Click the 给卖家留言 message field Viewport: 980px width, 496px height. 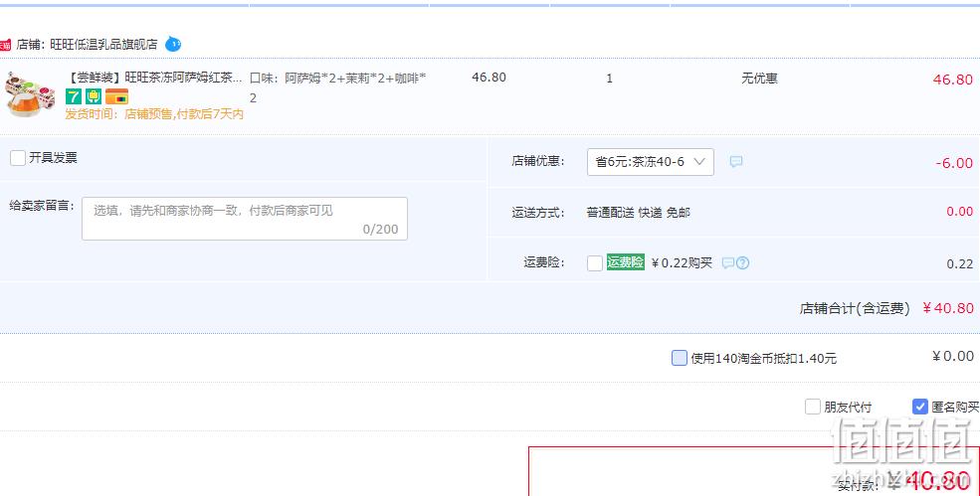[245, 219]
